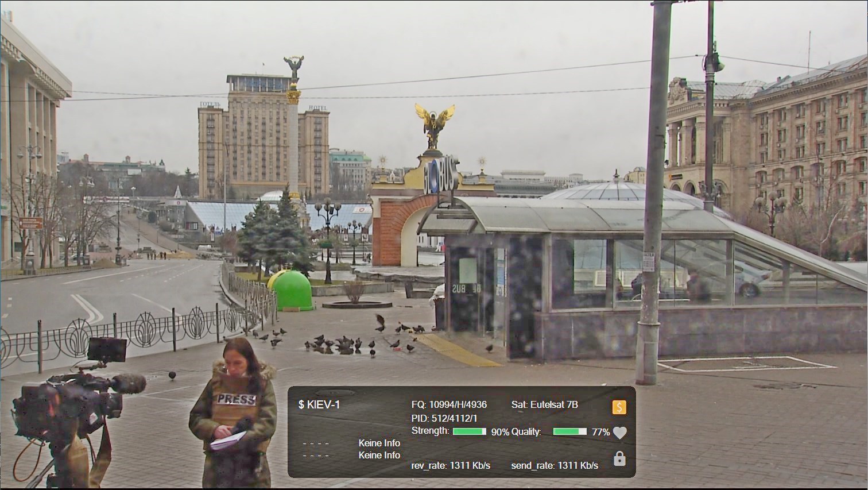This screenshot has height=490, width=868.
Task: Click the 90% strength value
Action: click(500, 432)
